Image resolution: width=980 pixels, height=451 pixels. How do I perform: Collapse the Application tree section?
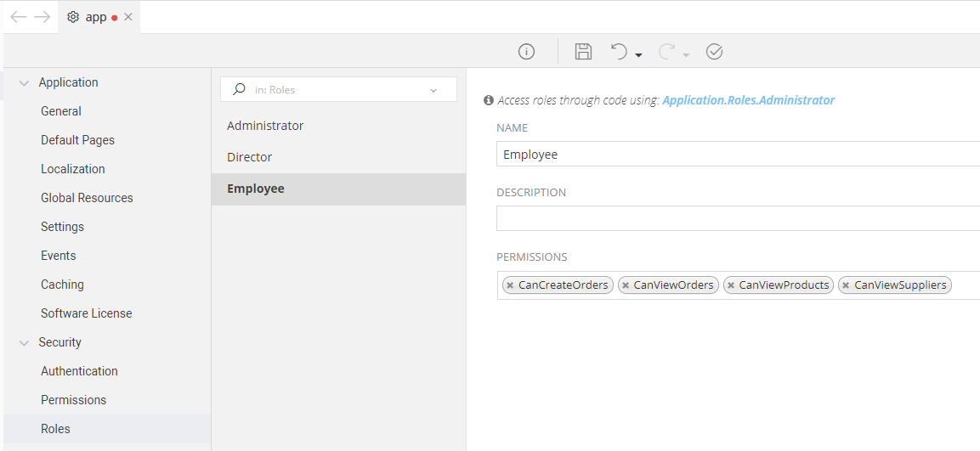(24, 83)
